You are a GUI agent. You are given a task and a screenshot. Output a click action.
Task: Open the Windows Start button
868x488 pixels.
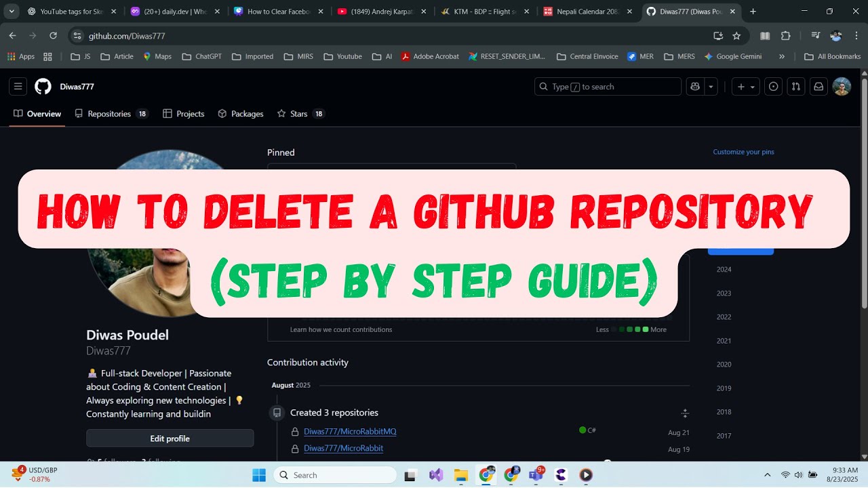click(259, 475)
